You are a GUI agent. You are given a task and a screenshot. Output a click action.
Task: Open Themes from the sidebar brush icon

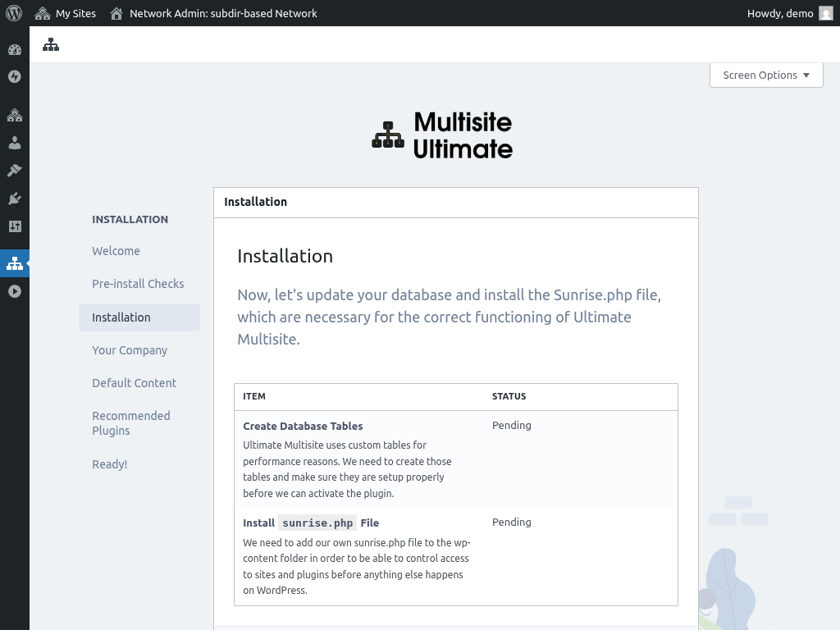[x=15, y=171]
